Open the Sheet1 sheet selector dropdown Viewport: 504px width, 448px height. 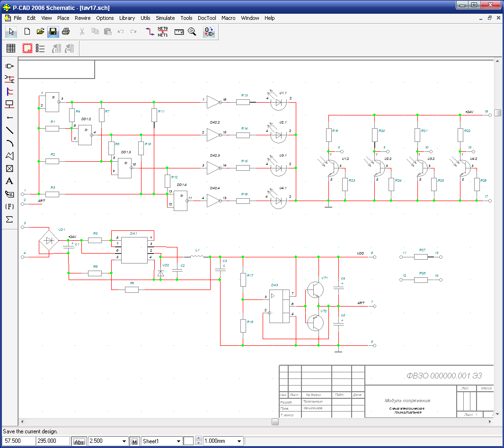pyautogui.click(x=178, y=441)
